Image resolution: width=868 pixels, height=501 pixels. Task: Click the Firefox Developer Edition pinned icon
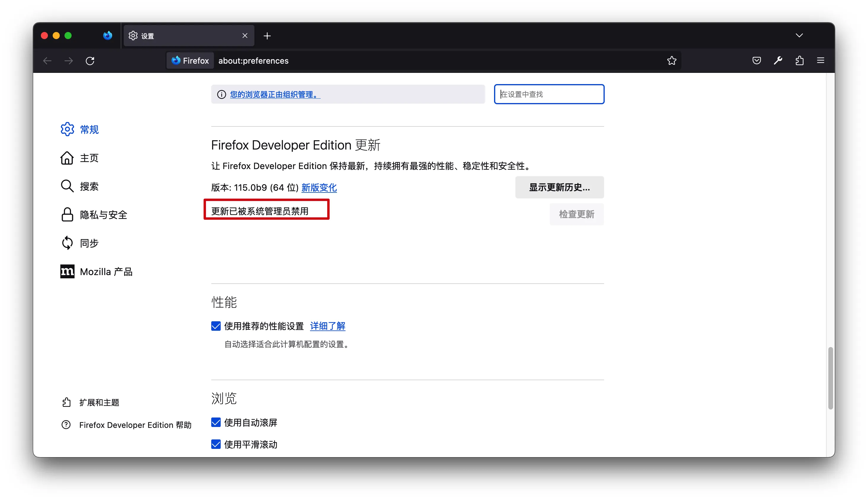(108, 36)
